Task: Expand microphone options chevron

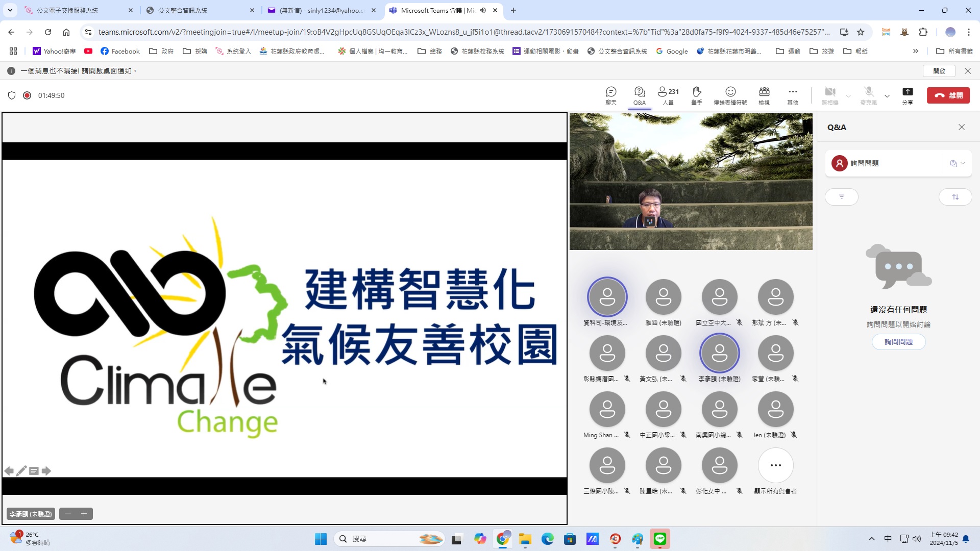Action: pyautogui.click(x=887, y=96)
